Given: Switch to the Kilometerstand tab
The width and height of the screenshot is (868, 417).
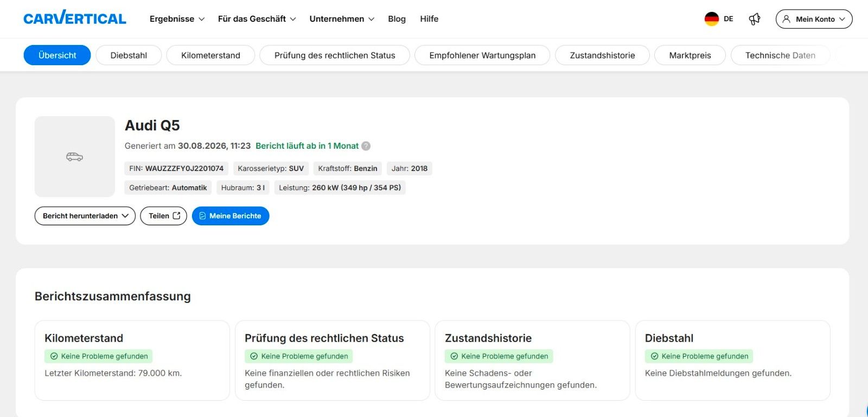Looking at the screenshot, I should 210,55.
